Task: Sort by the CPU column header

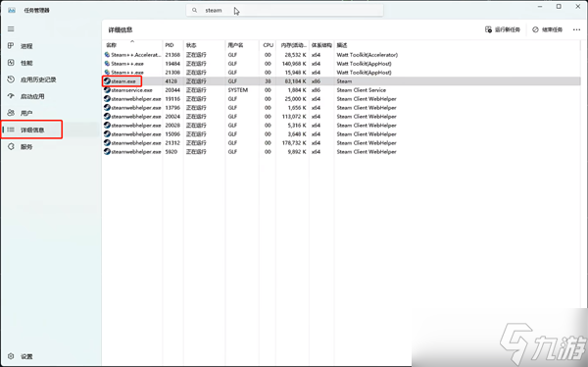Action: point(268,45)
